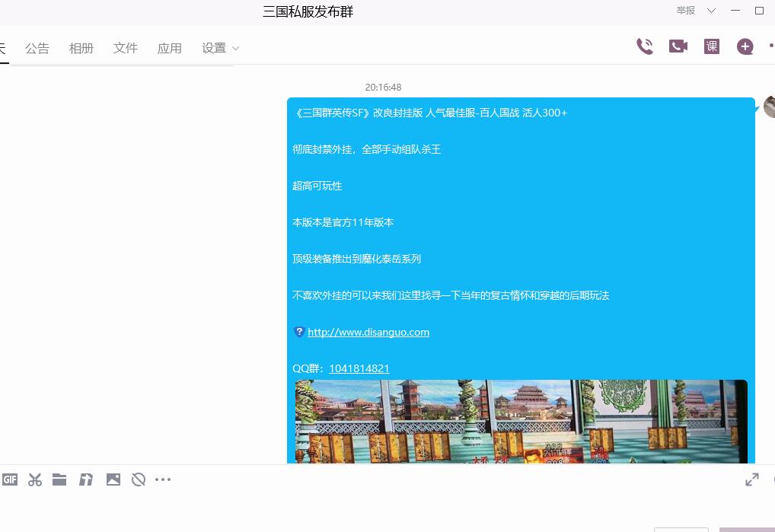775x532 pixels.
Task: Open the sender's avatar
Action: (x=770, y=107)
